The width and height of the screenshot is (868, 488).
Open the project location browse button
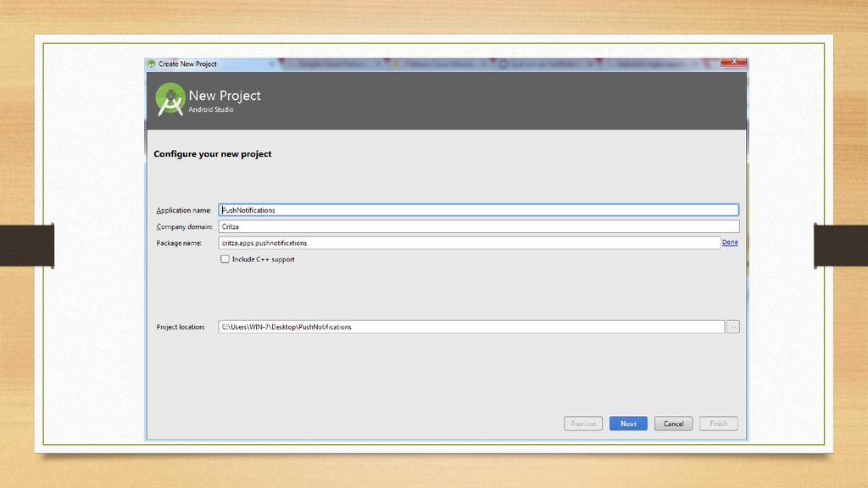tap(733, 327)
